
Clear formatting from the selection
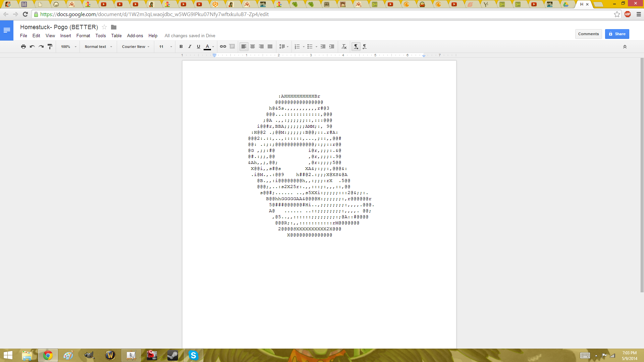344,47
